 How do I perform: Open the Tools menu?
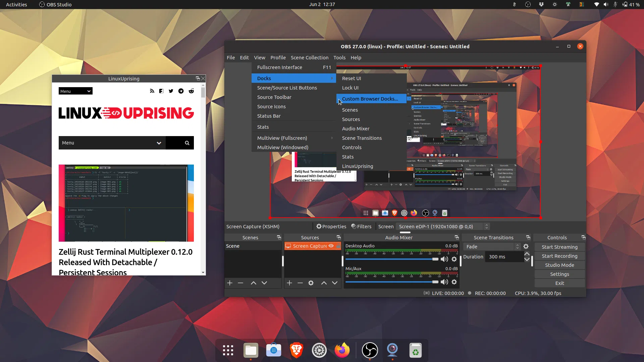click(339, 57)
